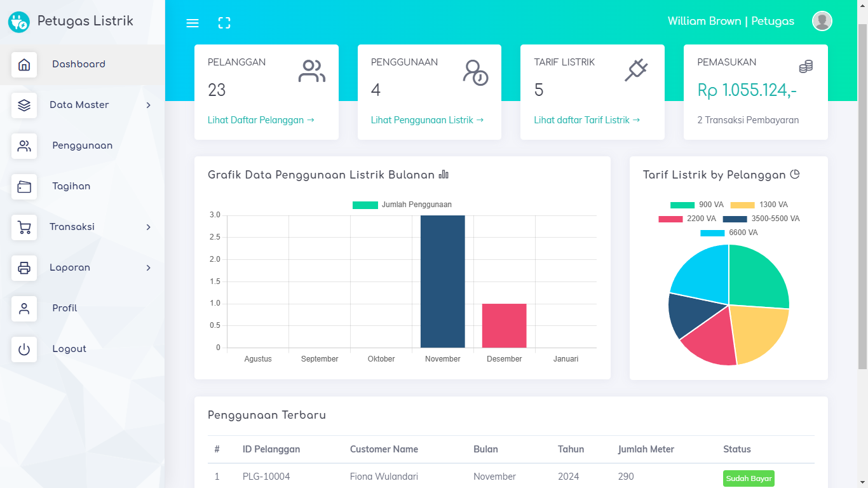Open the Transaksi menu
868x488 pixels.
tap(82, 227)
